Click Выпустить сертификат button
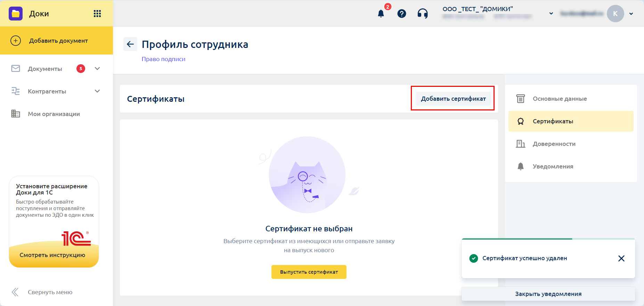 (309, 272)
